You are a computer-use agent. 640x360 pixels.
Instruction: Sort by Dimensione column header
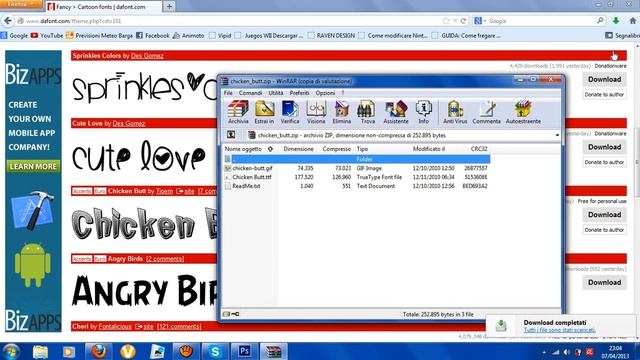click(298, 149)
